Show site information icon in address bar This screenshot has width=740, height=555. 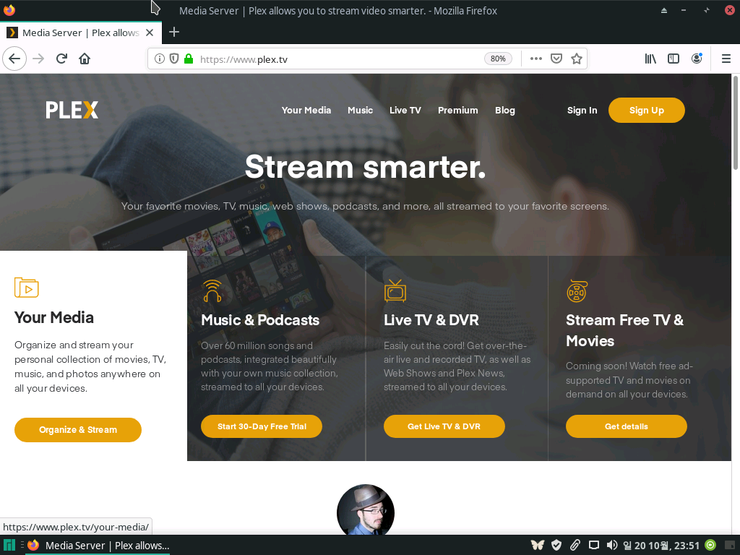[160, 59]
